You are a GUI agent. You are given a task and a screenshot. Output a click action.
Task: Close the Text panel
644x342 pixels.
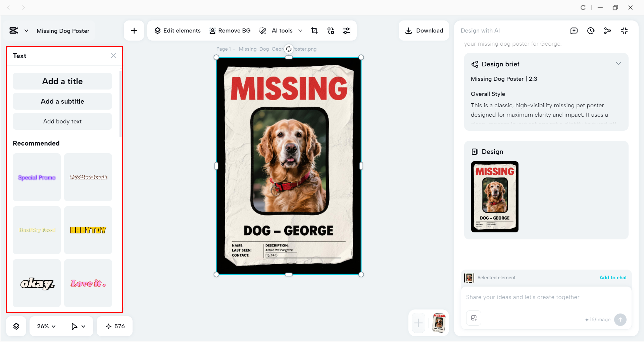[113, 56]
